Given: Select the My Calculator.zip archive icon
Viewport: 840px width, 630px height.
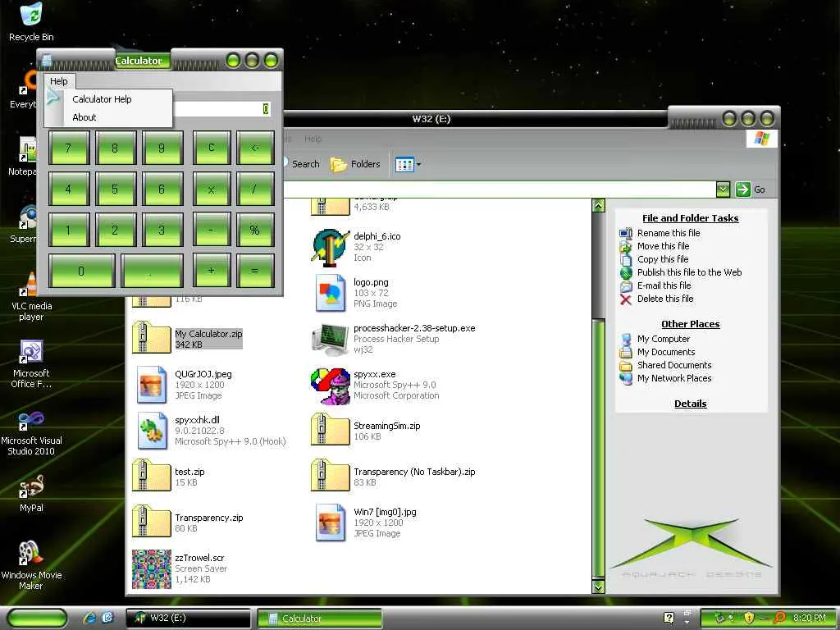Looking at the screenshot, I should (x=151, y=337).
